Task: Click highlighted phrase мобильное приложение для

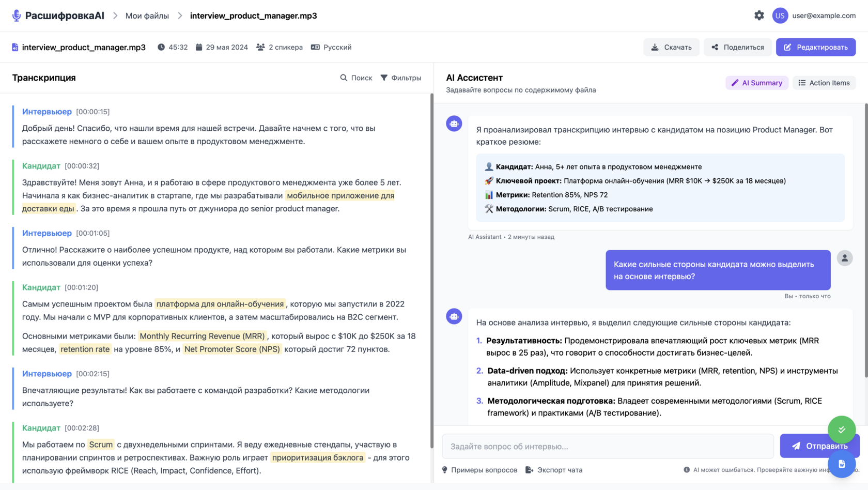Action: (x=340, y=195)
